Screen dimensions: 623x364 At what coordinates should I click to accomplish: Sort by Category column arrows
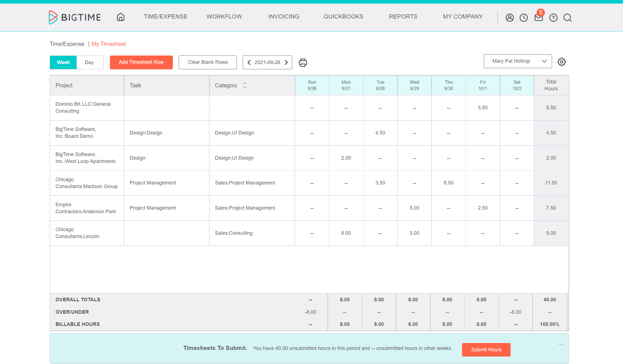click(x=245, y=85)
